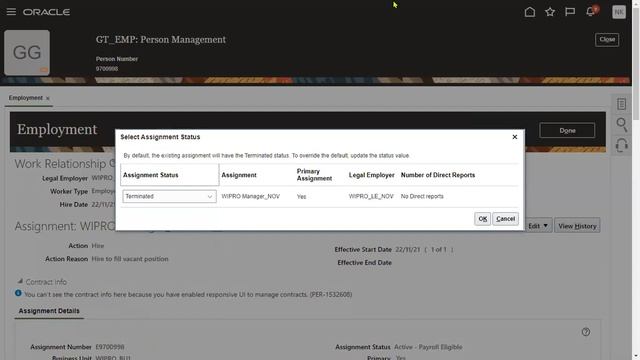Click the E9700998 assignment number value

tap(110, 347)
